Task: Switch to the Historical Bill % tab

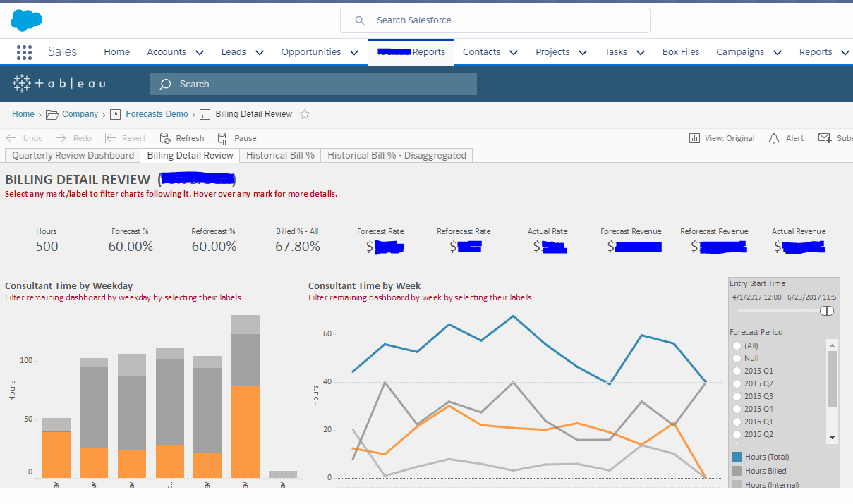Action: [x=279, y=155]
